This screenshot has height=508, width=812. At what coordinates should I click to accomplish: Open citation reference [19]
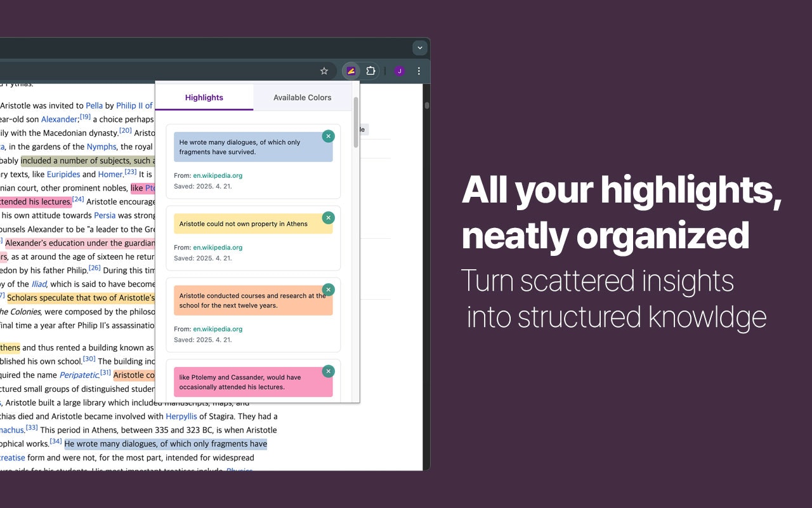tap(85, 117)
